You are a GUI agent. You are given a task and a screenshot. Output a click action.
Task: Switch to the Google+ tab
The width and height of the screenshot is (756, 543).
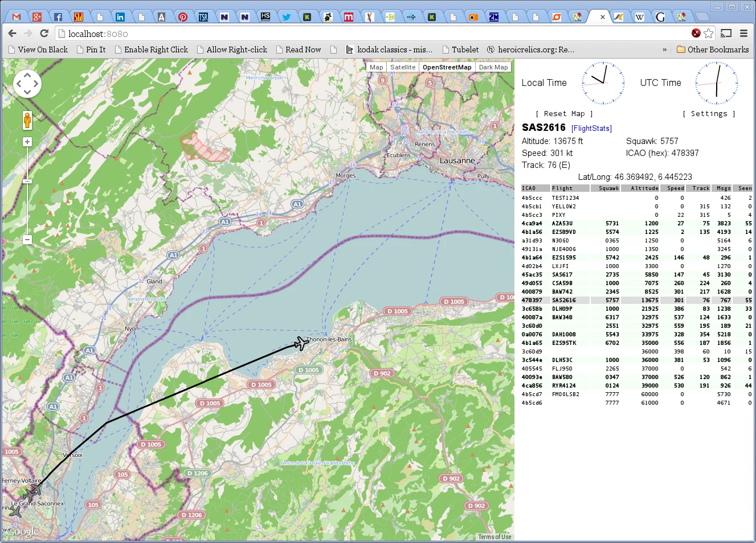(x=37, y=17)
